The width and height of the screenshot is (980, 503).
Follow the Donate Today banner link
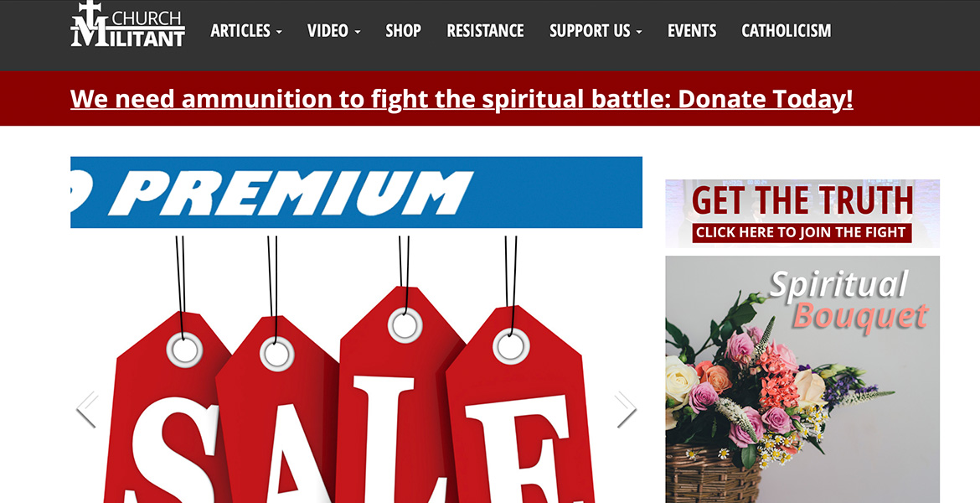pyautogui.click(x=462, y=99)
